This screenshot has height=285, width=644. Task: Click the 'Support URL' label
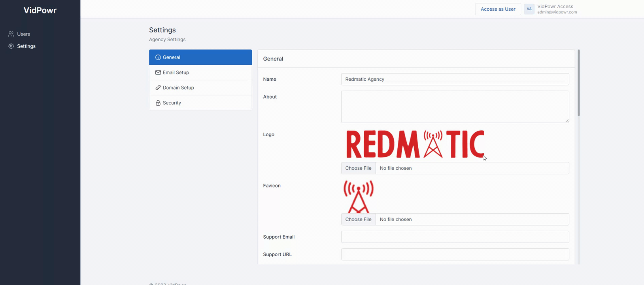point(277,255)
